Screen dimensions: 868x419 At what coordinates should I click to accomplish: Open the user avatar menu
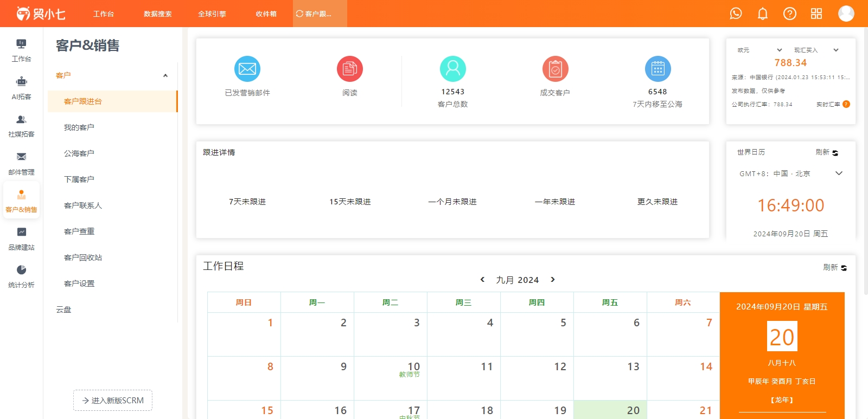[x=846, y=14]
